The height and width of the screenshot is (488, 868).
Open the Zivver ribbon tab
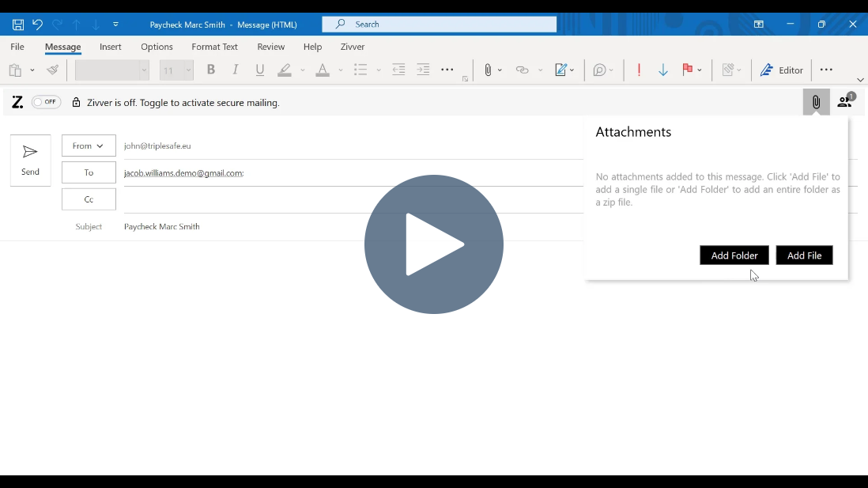pyautogui.click(x=353, y=47)
